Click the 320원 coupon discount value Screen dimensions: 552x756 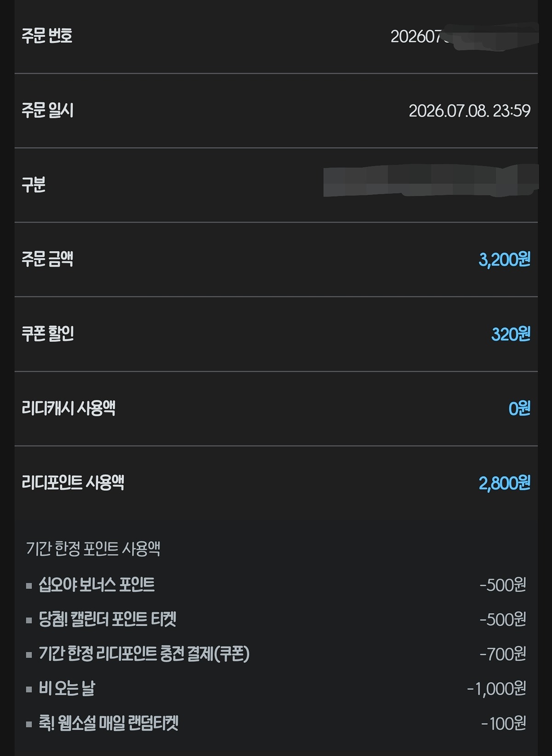coord(511,334)
